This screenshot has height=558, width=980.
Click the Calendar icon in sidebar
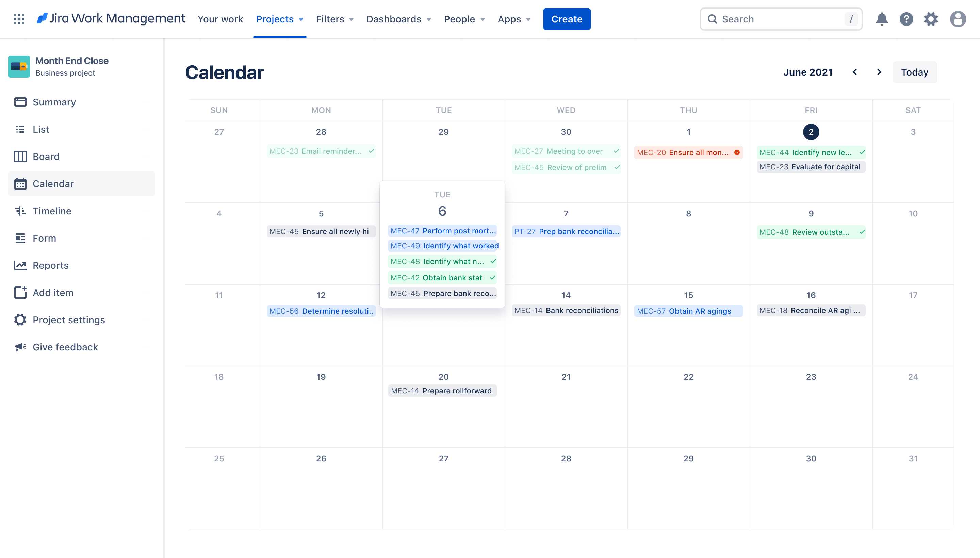(x=20, y=184)
